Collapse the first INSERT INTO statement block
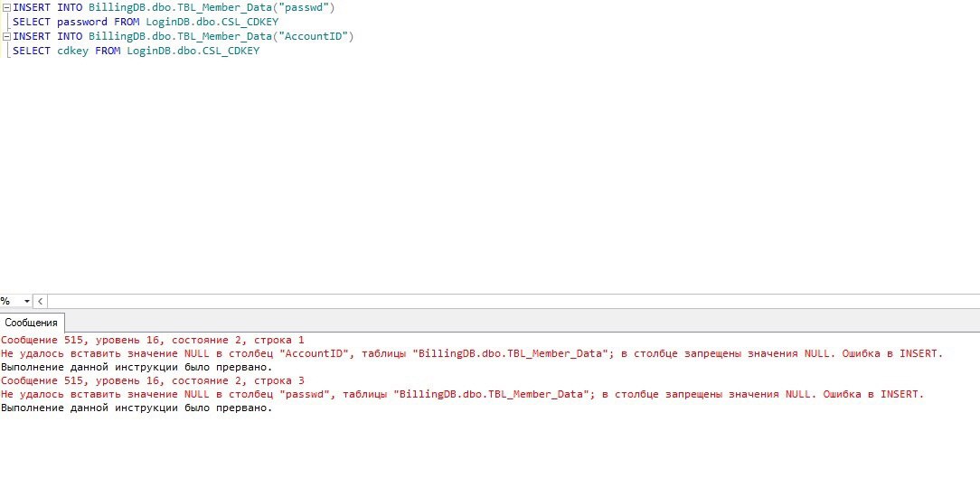The width and height of the screenshot is (980, 478). [7, 8]
